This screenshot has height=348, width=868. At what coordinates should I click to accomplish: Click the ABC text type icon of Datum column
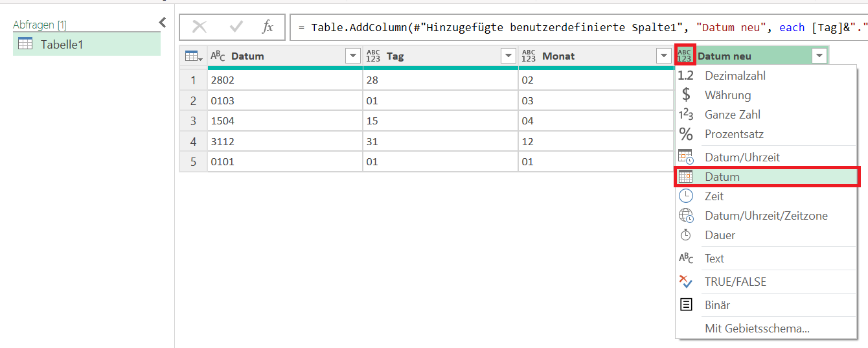point(218,56)
